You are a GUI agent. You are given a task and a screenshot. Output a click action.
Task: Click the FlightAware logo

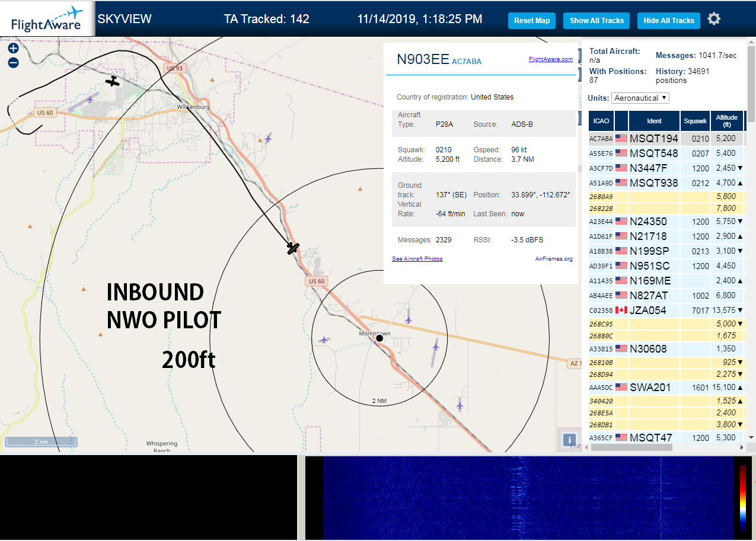[x=46, y=19]
